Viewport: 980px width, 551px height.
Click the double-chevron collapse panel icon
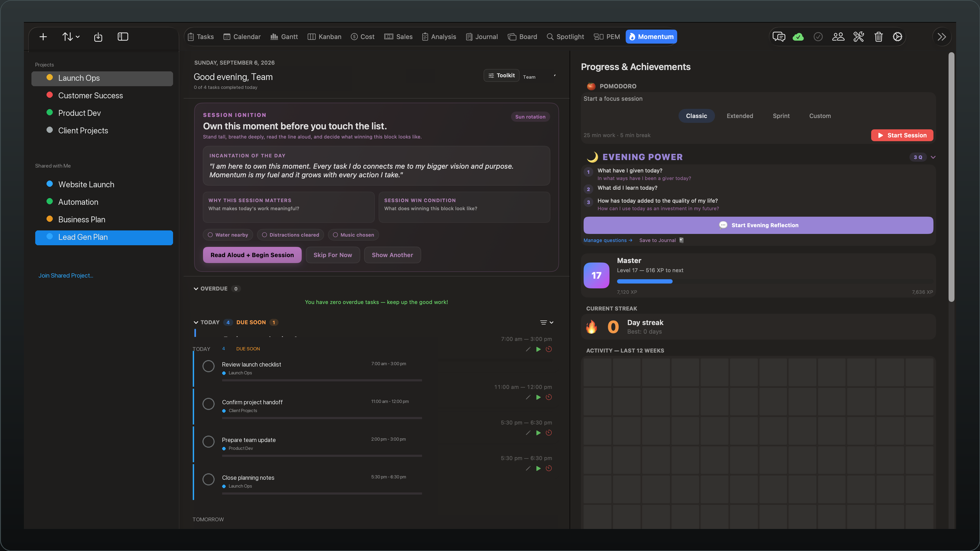[942, 37]
